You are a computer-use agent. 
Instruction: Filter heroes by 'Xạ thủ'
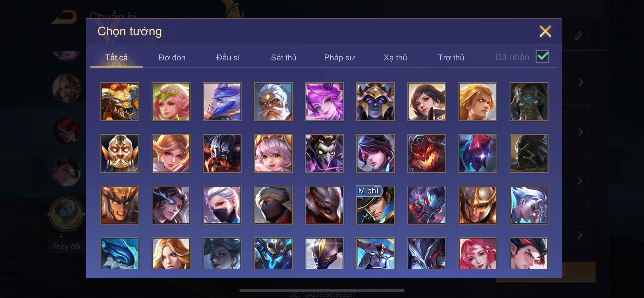(x=395, y=58)
